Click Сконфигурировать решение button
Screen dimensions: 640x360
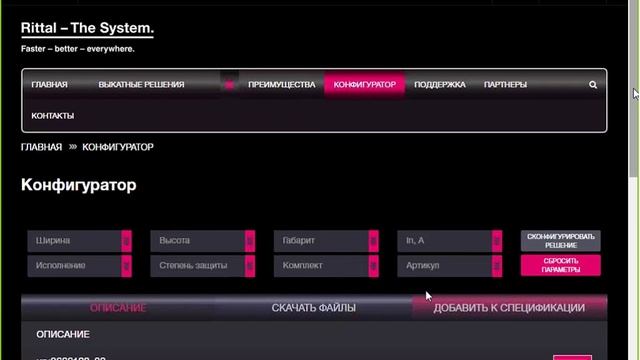pos(560,241)
